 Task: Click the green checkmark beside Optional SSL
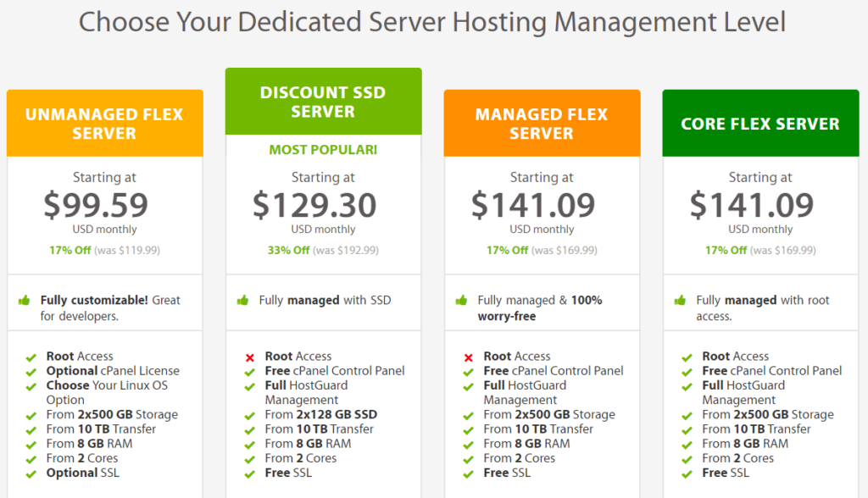[31, 473]
